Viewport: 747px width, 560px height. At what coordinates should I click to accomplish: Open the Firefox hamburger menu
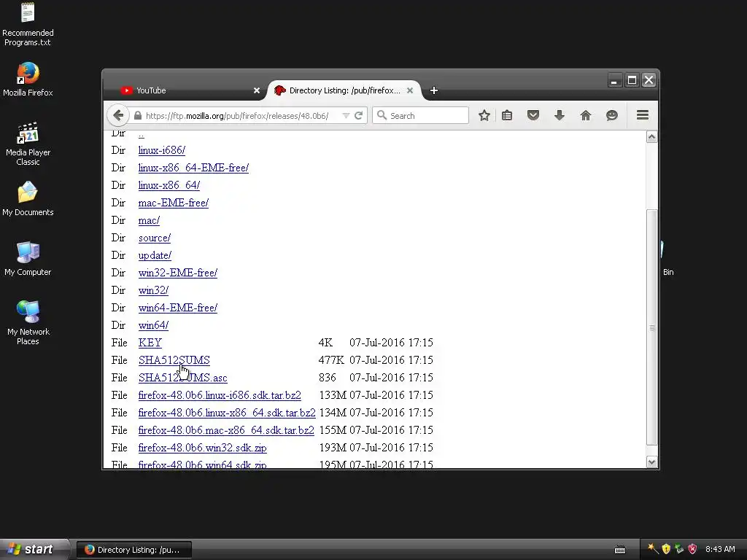pyautogui.click(x=643, y=114)
